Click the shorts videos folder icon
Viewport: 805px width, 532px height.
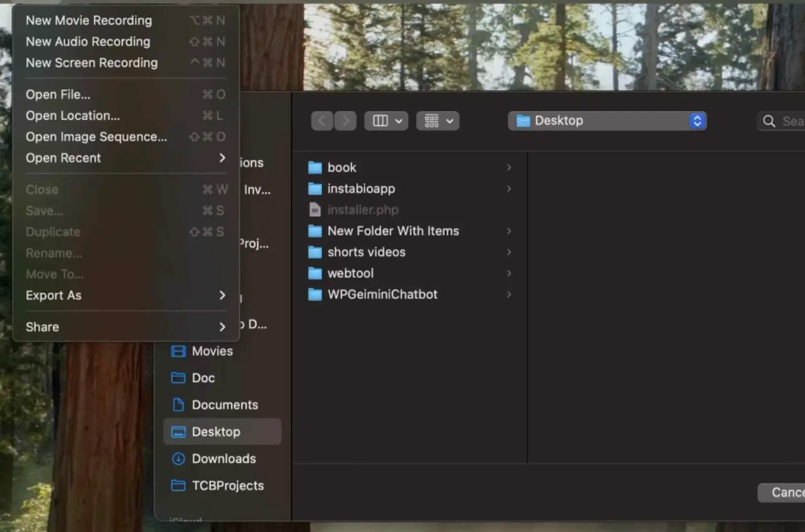(x=315, y=252)
